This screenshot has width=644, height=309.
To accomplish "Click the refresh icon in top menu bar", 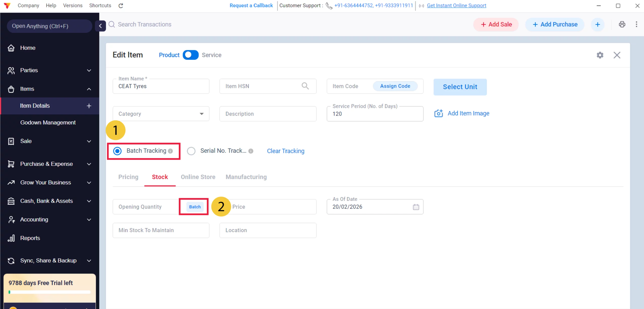I will 121,6.
